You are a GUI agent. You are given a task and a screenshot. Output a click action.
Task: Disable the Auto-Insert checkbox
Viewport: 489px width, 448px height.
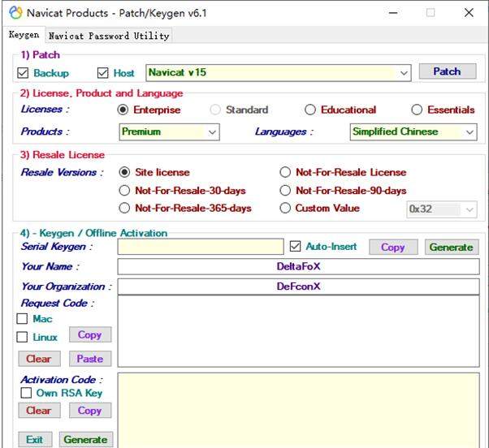tap(295, 247)
